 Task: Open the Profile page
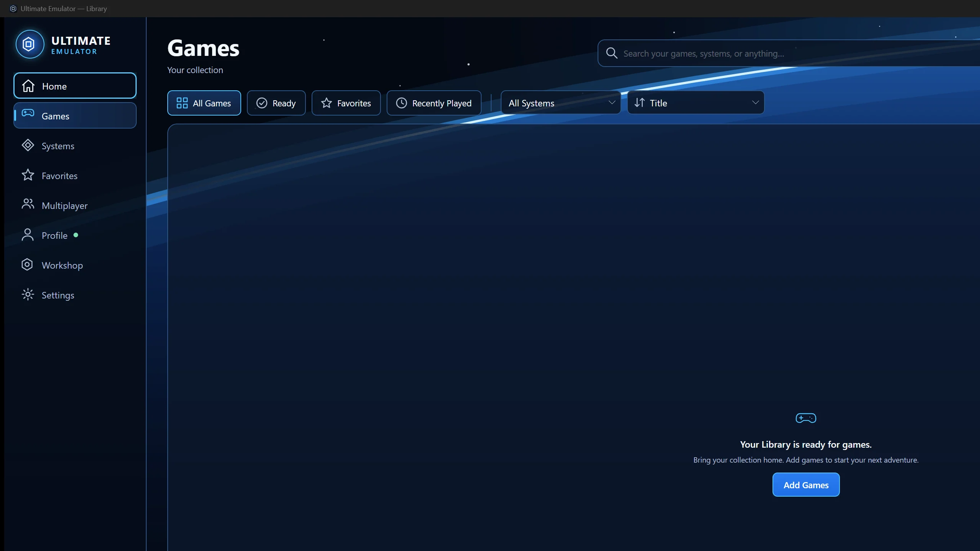[x=75, y=235]
